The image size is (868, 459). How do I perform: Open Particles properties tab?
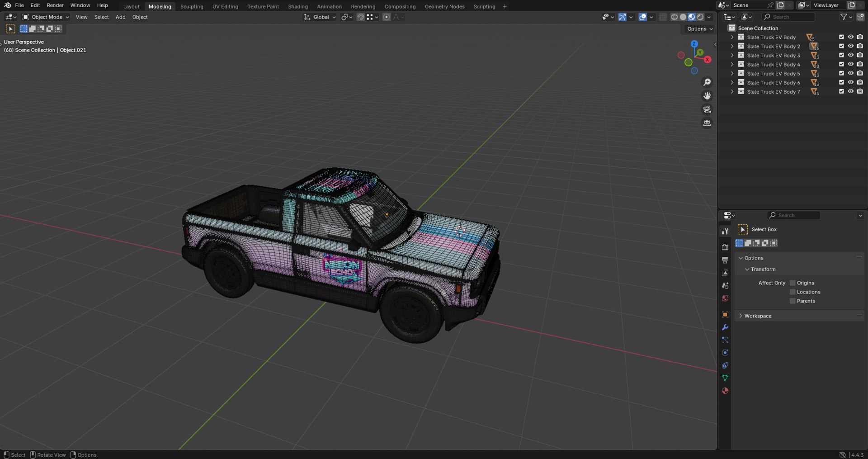725,340
